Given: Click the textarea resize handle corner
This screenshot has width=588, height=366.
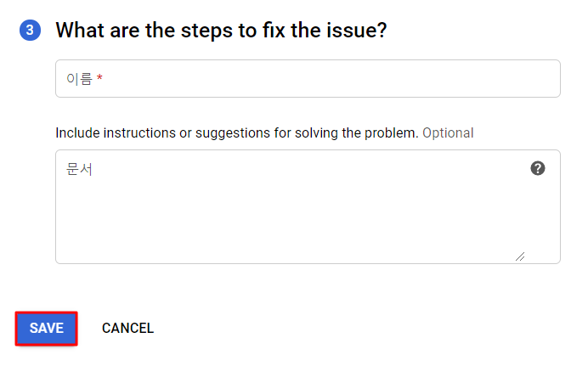Looking at the screenshot, I should [519, 256].
